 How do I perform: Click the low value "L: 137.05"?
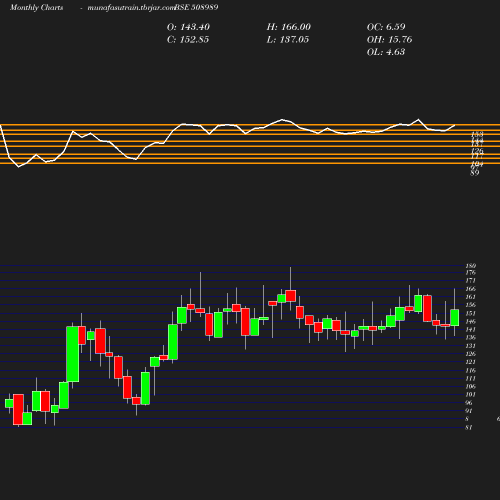[288, 40]
